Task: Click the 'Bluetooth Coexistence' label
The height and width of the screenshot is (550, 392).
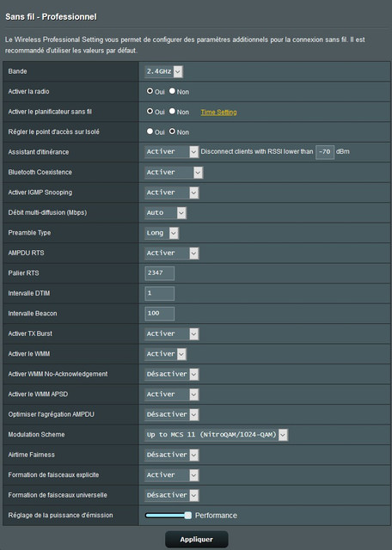Action: (40, 172)
